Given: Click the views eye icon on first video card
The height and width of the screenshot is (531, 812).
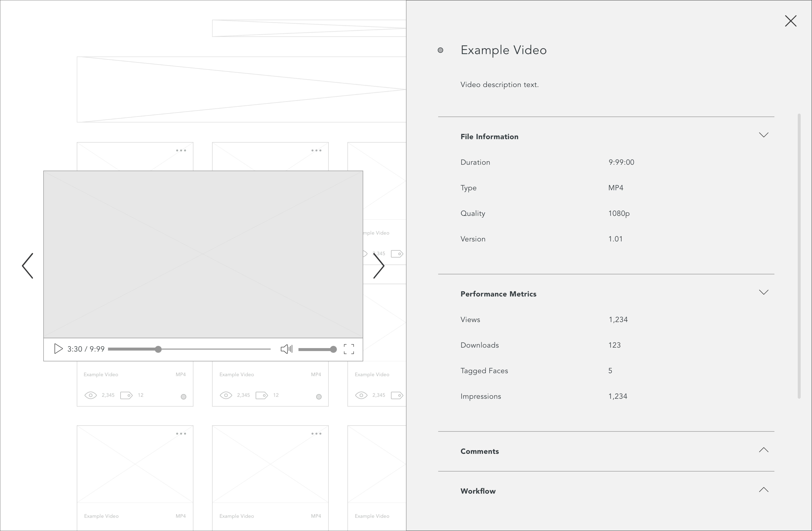Looking at the screenshot, I should click(x=91, y=395).
